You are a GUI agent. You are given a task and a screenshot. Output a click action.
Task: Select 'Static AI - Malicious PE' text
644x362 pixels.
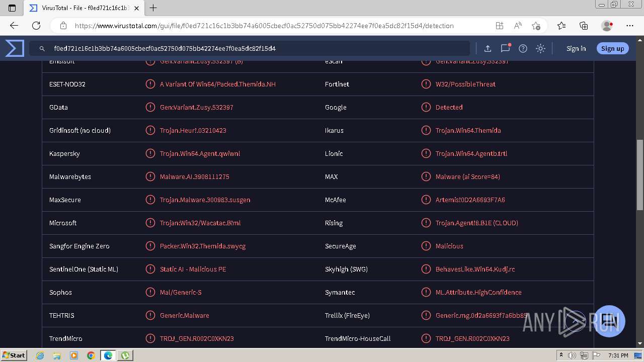tap(193, 269)
